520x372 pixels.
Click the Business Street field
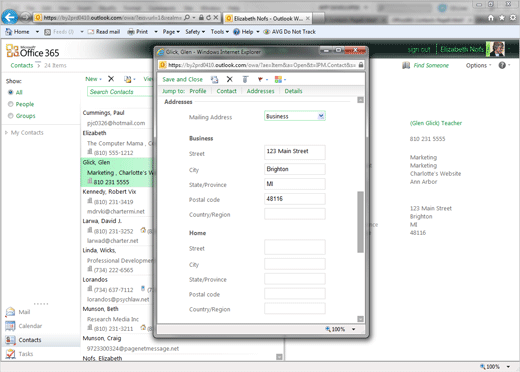tap(295, 152)
